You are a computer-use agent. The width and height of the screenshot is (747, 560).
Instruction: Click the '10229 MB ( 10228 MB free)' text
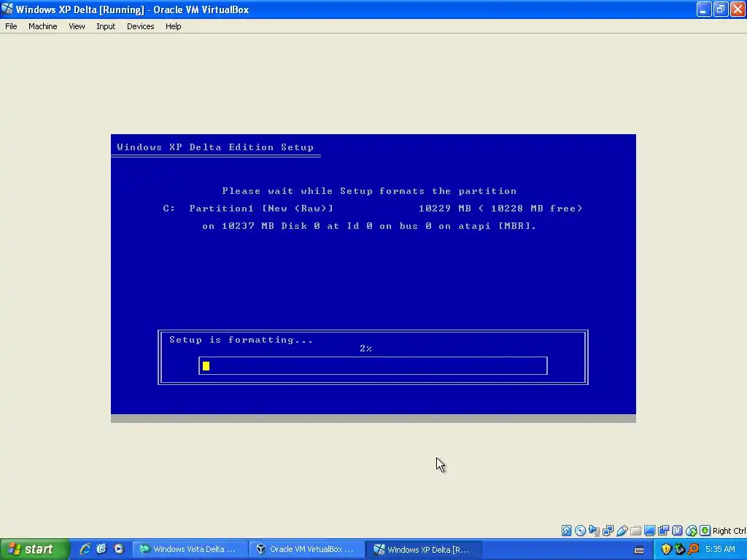pos(500,208)
